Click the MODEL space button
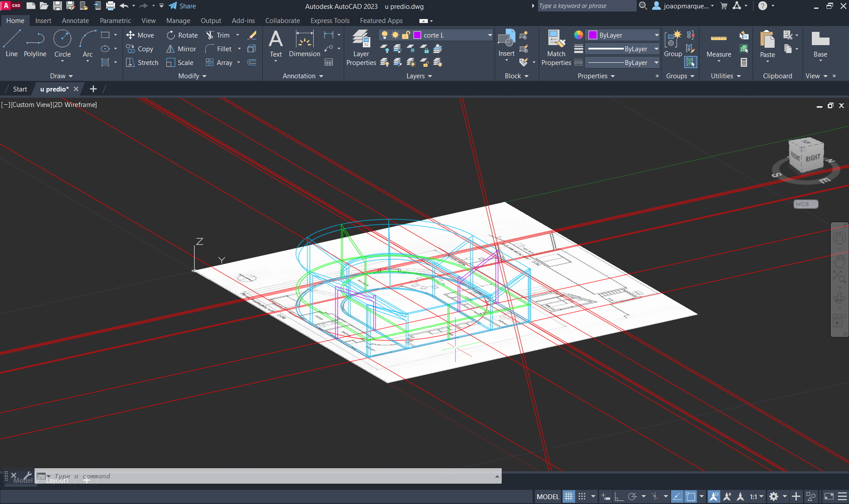The height and width of the screenshot is (504, 849). (x=548, y=496)
